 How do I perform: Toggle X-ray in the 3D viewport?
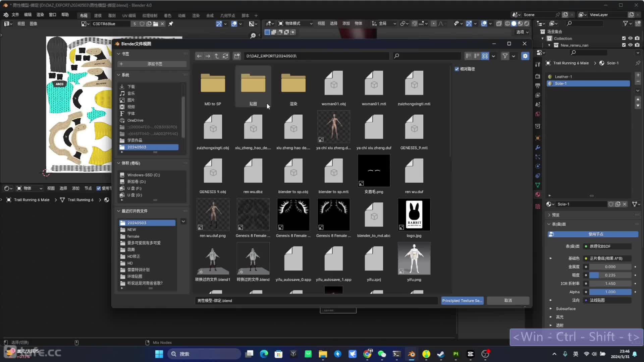[499, 23]
